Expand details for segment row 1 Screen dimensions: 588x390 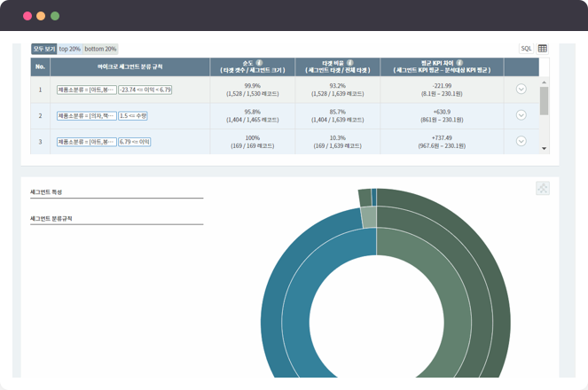pos(521,90)
